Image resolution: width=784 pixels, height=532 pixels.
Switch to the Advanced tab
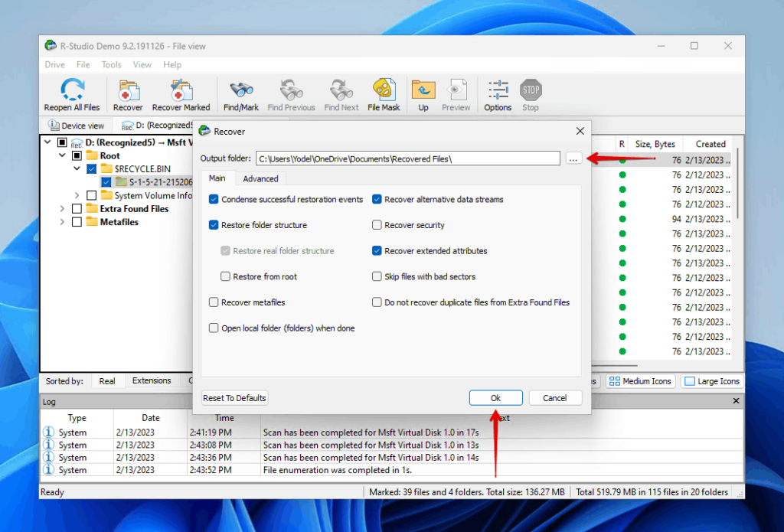coord(260,178)
